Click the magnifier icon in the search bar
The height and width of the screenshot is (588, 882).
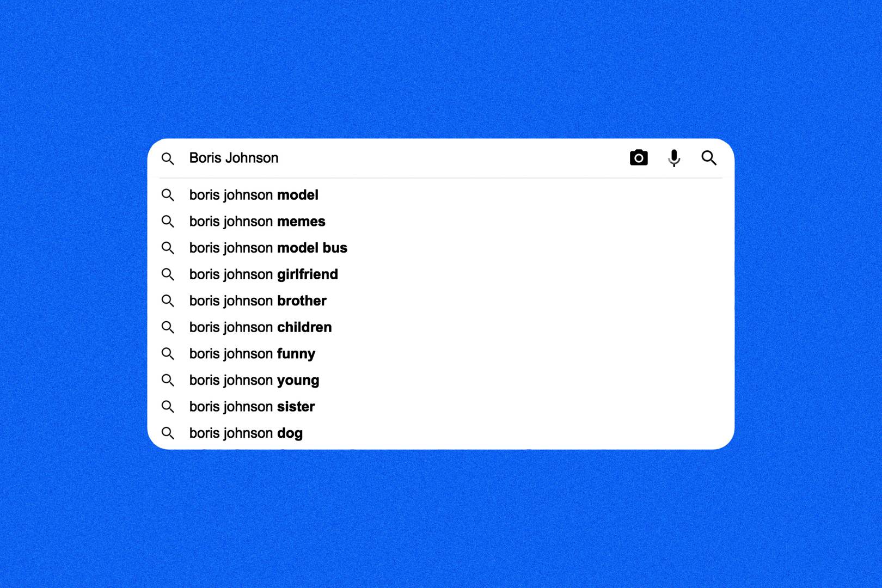pos(168,158)
